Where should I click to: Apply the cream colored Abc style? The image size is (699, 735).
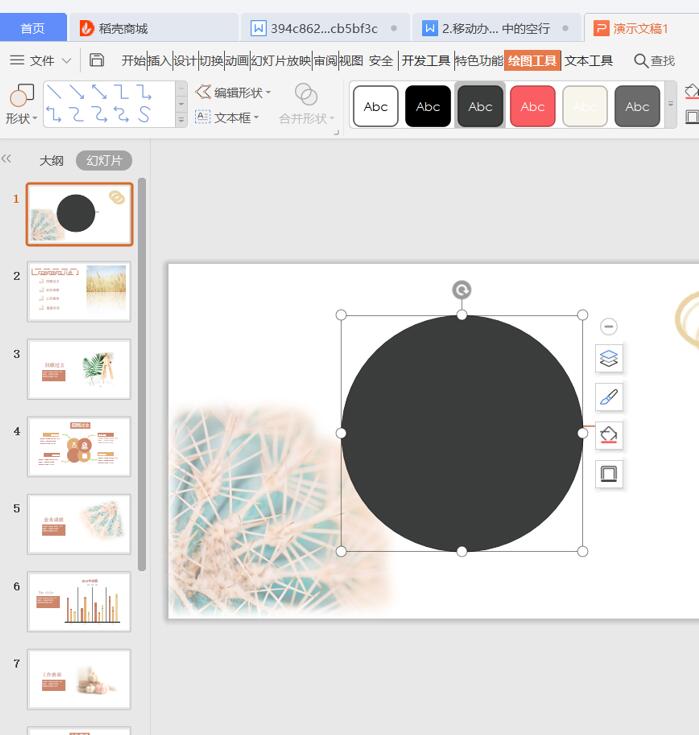point(585,106)
